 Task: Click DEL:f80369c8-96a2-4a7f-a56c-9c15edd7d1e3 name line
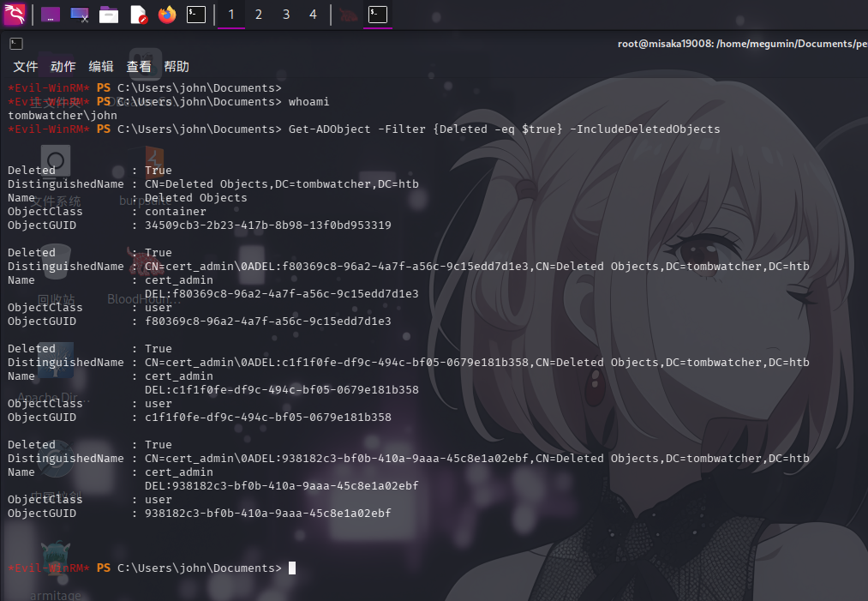282,293
